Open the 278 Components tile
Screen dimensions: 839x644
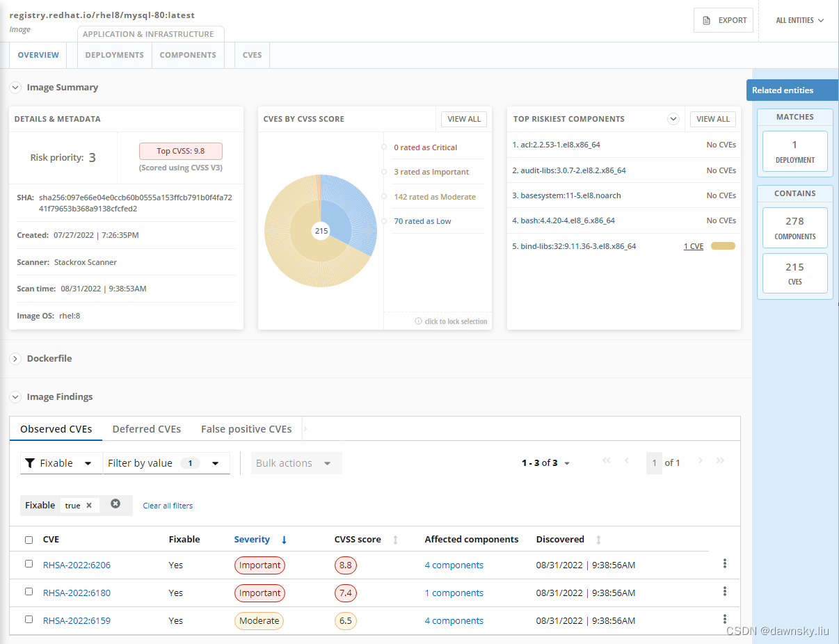pos(795,227)
